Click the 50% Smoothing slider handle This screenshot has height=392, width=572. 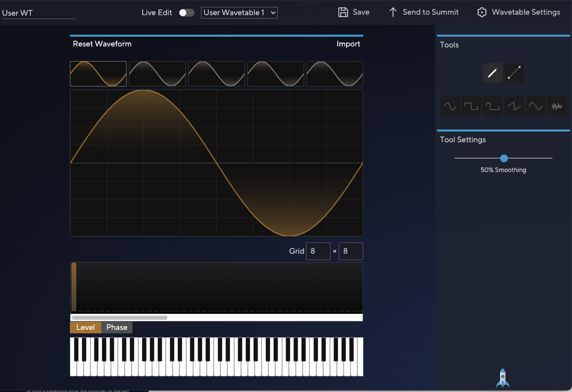[504, 158]
